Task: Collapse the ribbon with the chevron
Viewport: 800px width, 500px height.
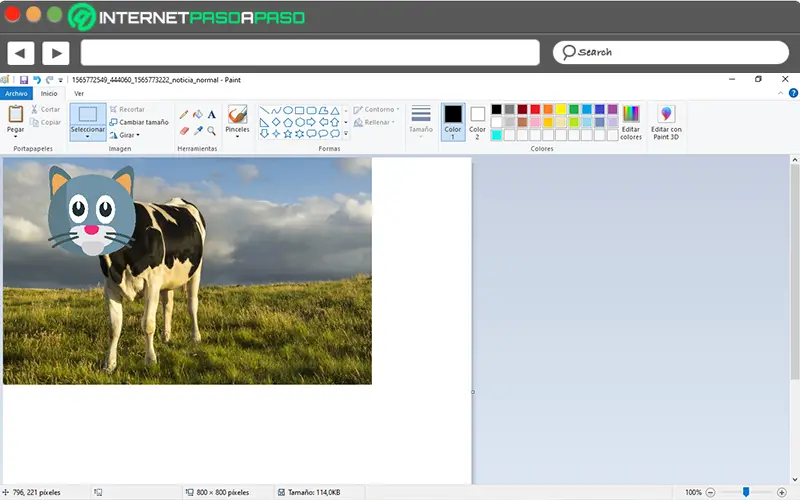Action: 780,93
